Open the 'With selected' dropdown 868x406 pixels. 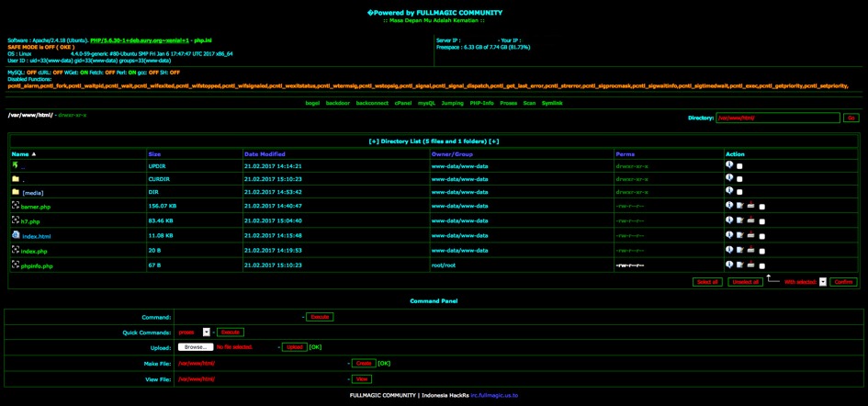822,282
